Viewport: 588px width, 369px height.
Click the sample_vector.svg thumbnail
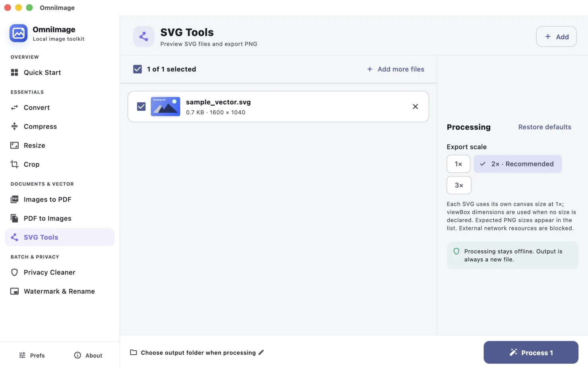[x=165, y=106]
